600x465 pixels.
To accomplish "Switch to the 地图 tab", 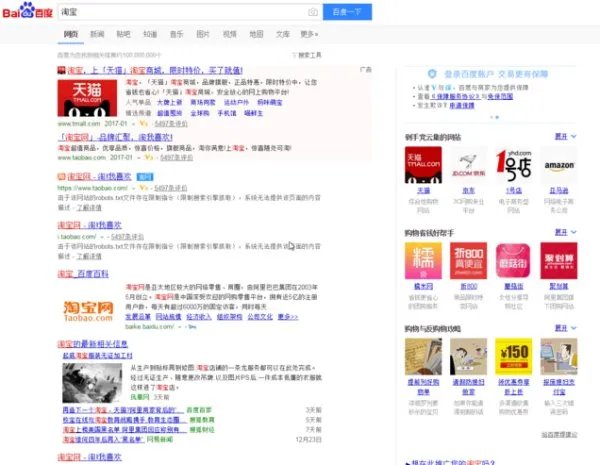I will click(x=256, y=34).
